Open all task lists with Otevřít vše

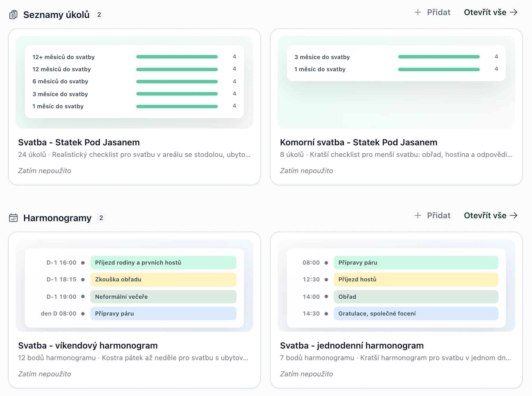click(x=491, y=12)
